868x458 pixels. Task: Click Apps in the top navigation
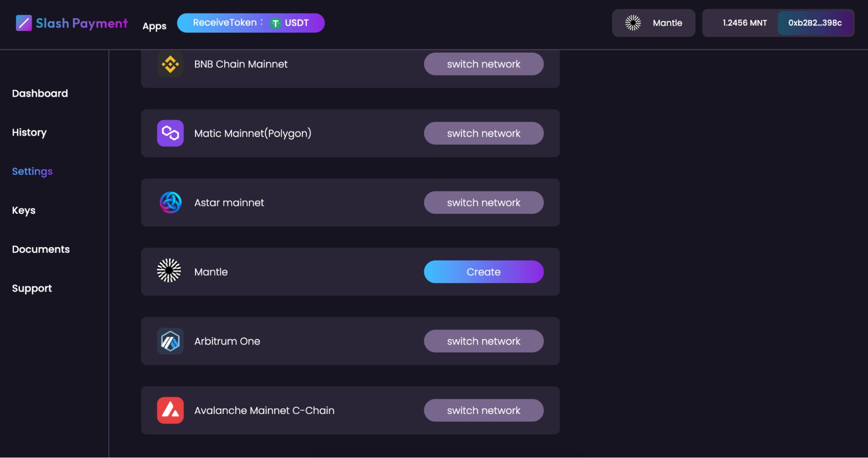[154, 26]
